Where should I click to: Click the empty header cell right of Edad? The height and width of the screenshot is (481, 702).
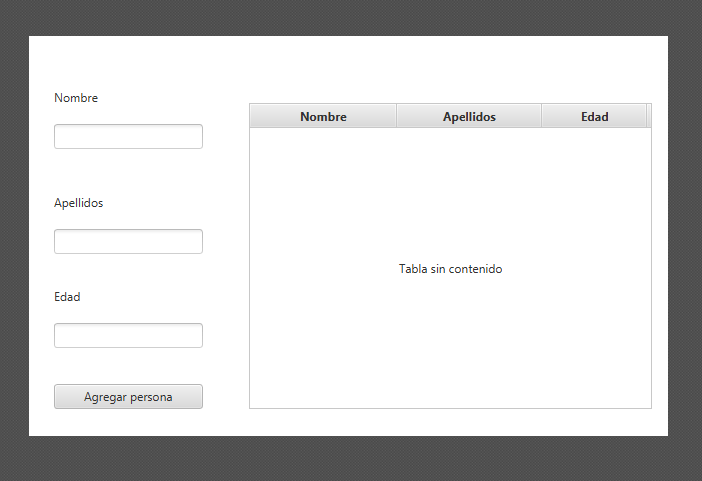coord(650,117)
